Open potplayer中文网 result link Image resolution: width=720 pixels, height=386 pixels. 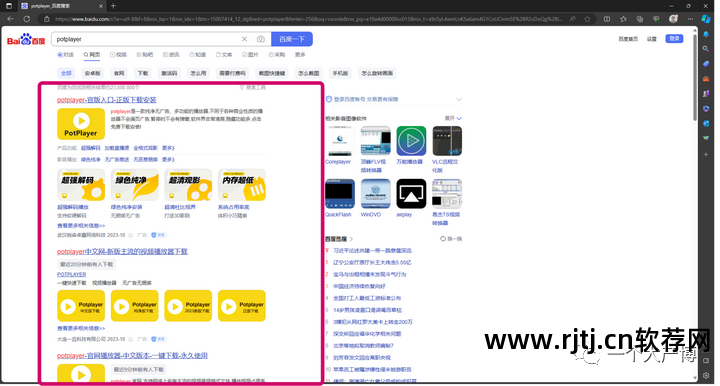point(122,252)
